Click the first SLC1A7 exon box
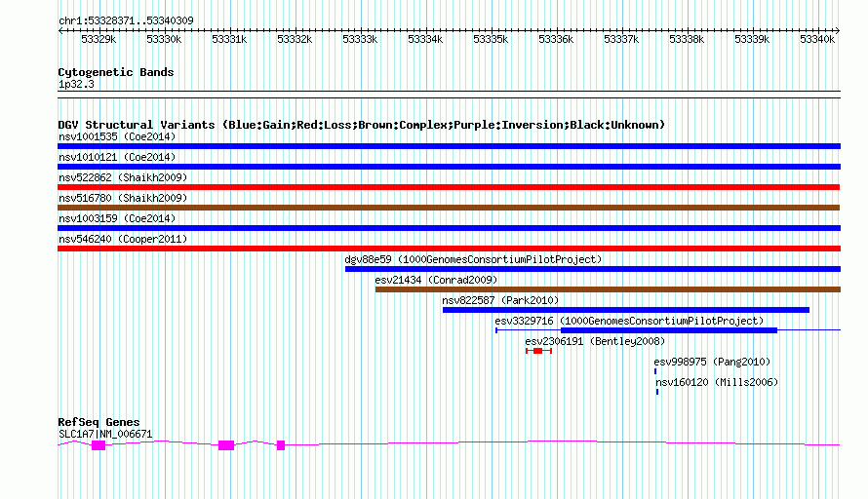This screenshot has width=868, height=499. (x=99, y=445)
